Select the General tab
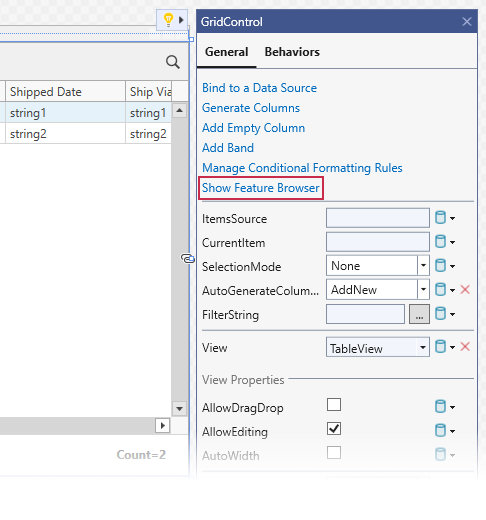Viewport: 486px width, 520px height. click(x=227, y=52)
